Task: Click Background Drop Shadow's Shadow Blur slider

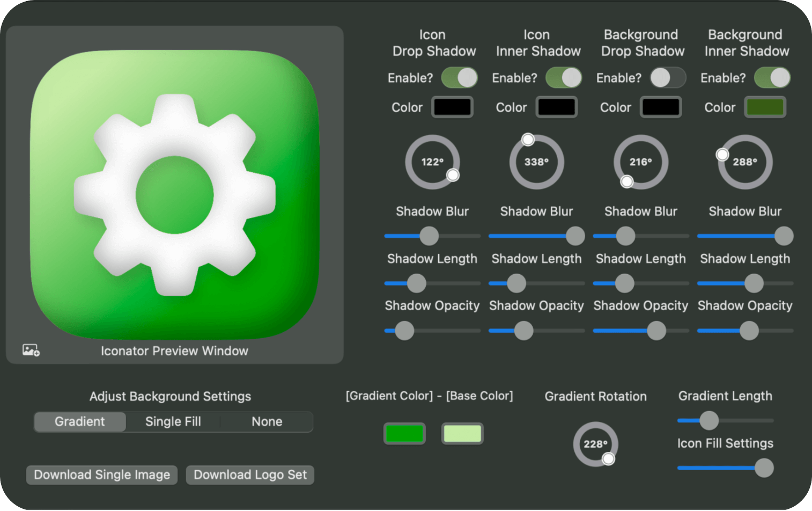Action: point(641,236)
